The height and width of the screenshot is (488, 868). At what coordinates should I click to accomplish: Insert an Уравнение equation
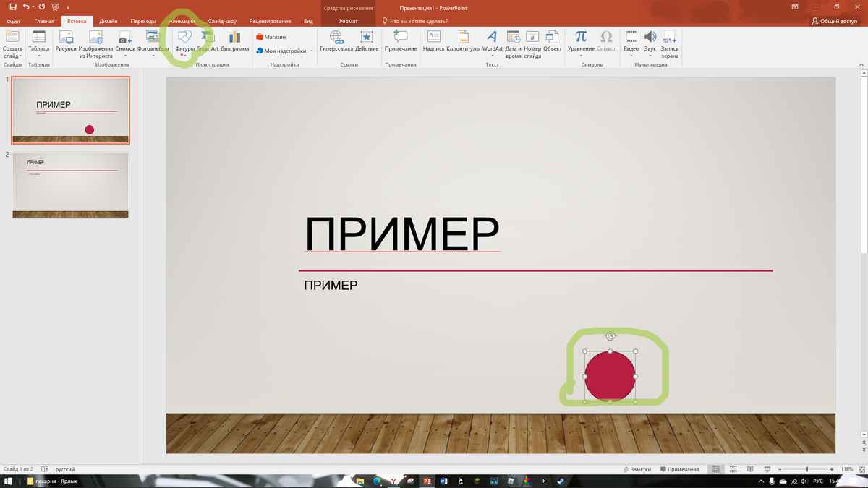[581, 44]
